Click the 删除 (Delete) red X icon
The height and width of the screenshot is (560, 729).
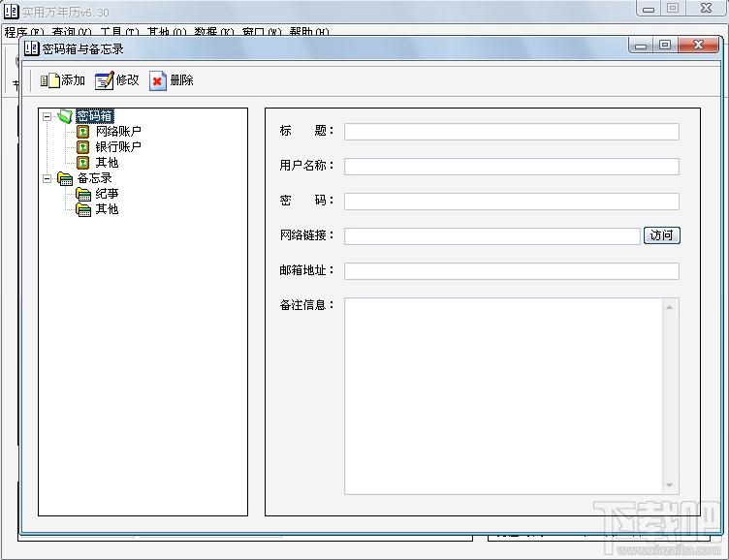(x=158, y=80)
